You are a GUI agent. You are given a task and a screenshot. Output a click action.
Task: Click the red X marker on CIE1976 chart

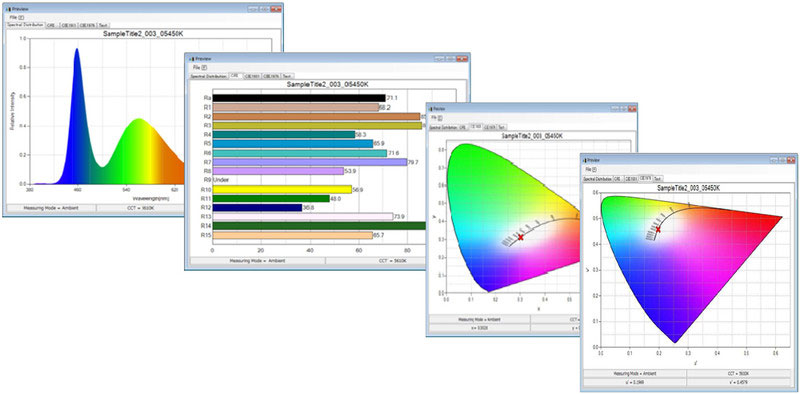[x=658, y=230]
